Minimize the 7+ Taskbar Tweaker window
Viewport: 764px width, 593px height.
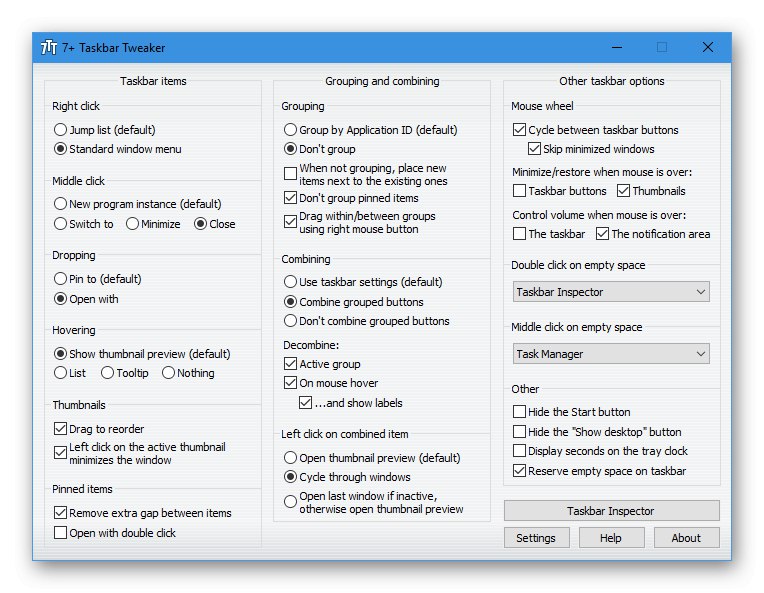click(x=617, y=47)
